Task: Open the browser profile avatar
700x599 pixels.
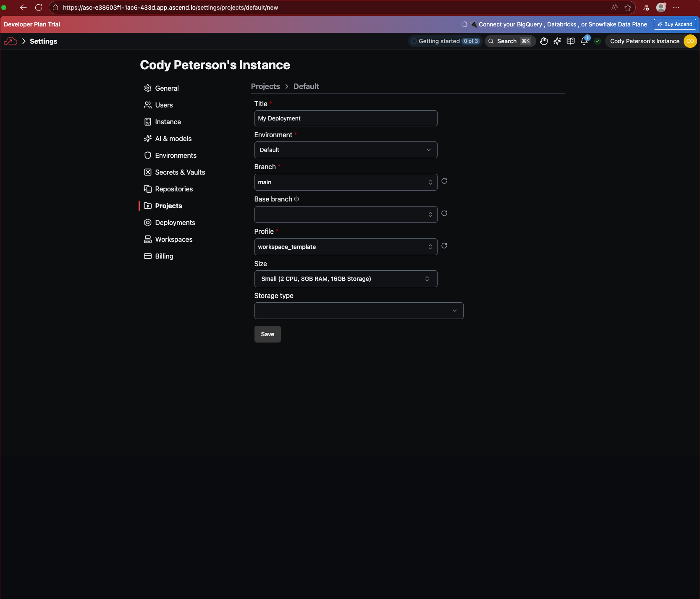Action: (661, 7)
